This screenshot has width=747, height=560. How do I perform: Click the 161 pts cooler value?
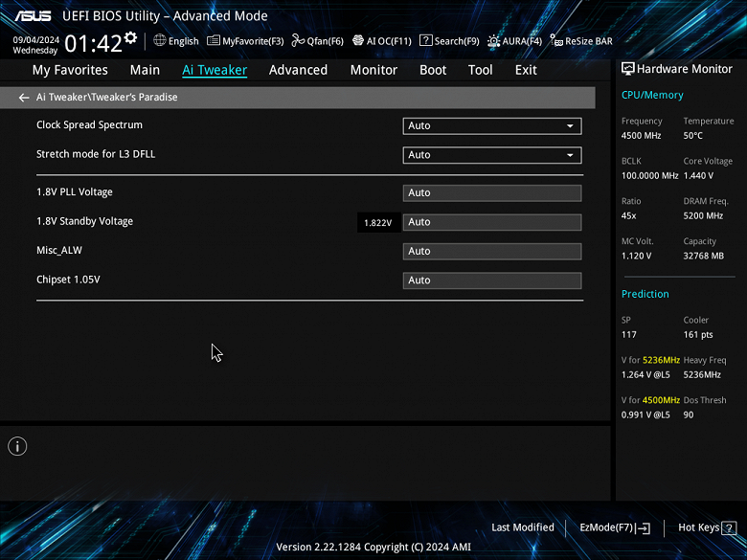coord(698,335)
